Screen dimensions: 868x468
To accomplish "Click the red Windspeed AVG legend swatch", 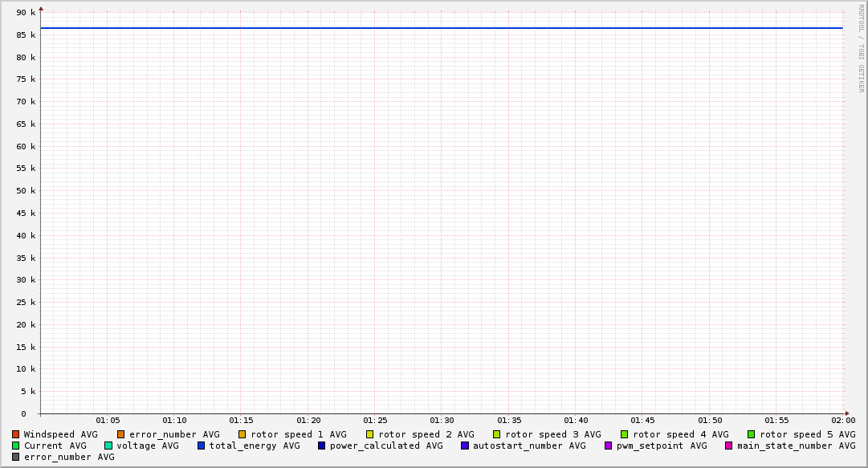I will [x=16, y=434].
